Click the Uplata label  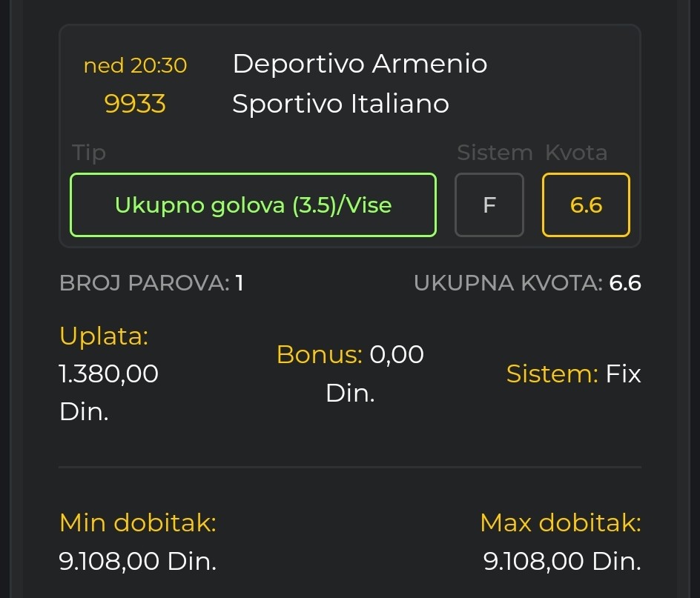[x=104, y=336]
